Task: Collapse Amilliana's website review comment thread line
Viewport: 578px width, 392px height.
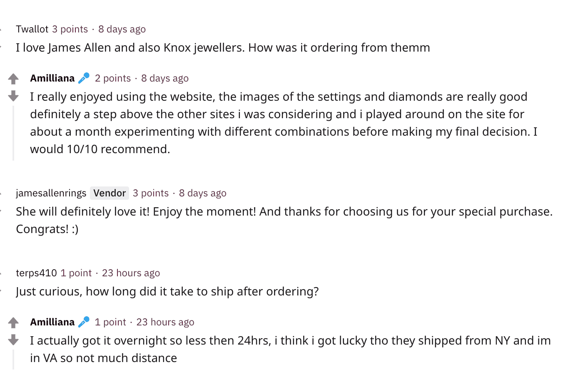Action: (13, 133)
